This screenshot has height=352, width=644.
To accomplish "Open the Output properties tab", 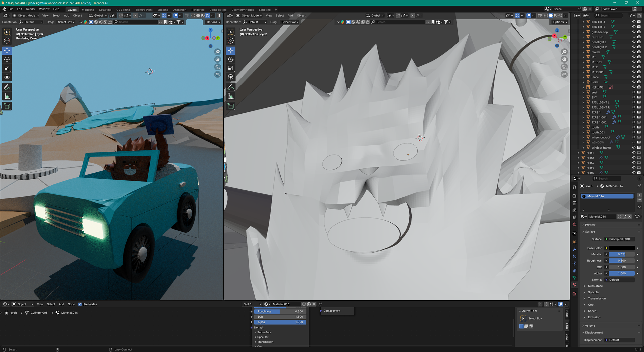I will click(574, 203).
